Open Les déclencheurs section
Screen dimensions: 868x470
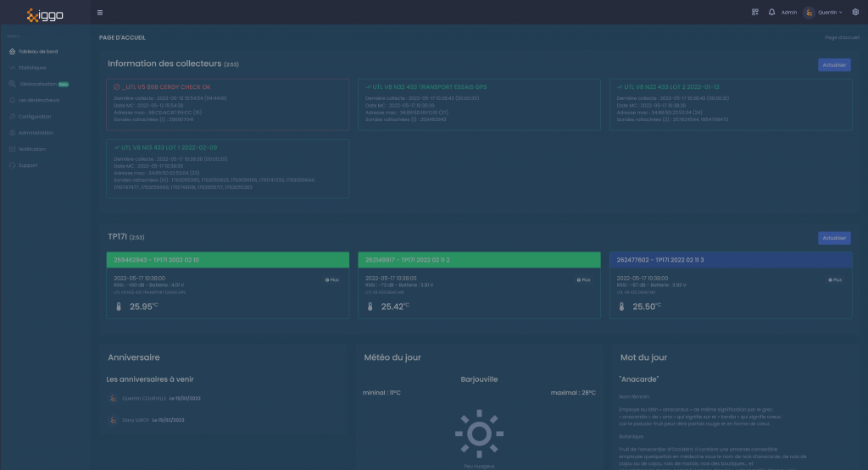pos(39,101)
